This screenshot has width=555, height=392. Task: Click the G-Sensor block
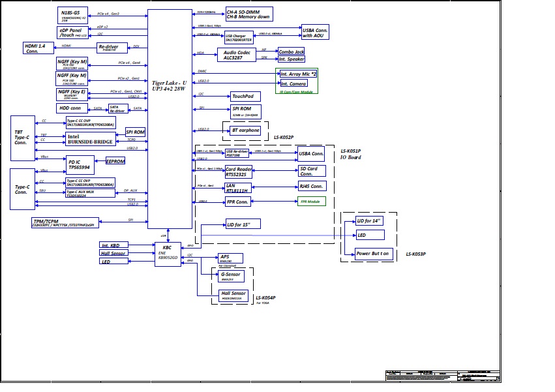click(x=231, y=276)
